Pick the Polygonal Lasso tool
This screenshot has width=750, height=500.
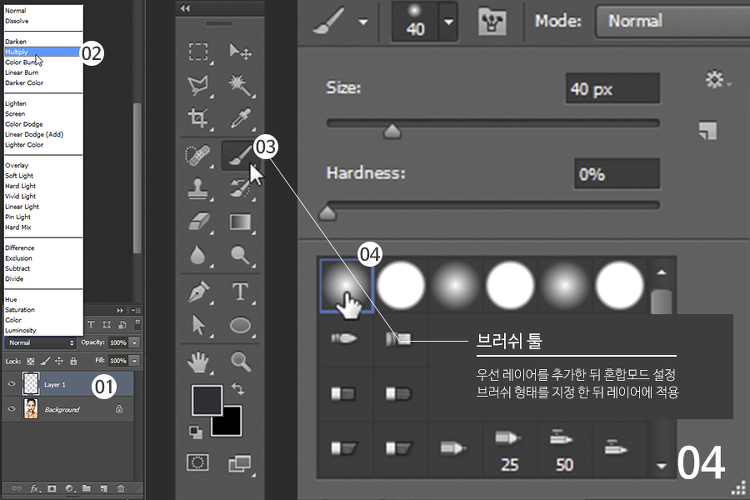[x=198, y=85]
